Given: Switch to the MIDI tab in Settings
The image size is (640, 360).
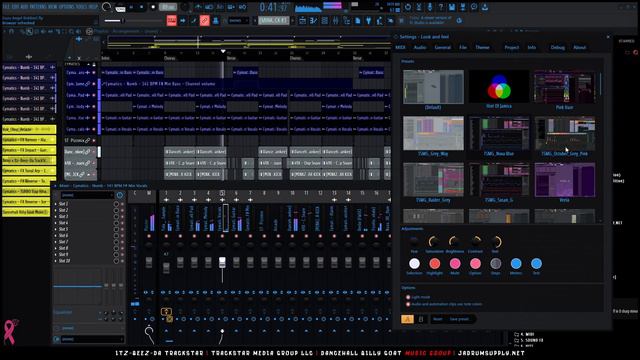Looking at the screenshot, I should [400, 47].
